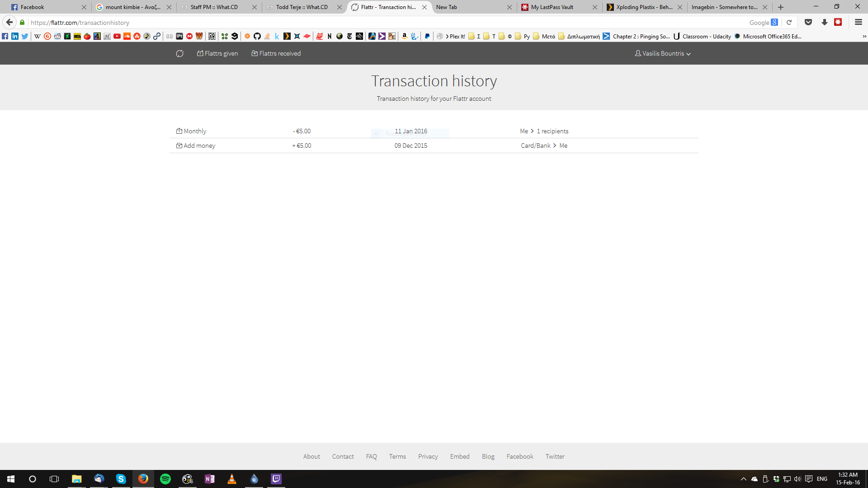Open the Stack Overflow bookmark icon
Image resolution: width=868 pixels, height=488 pixels.
coord(267,36)
